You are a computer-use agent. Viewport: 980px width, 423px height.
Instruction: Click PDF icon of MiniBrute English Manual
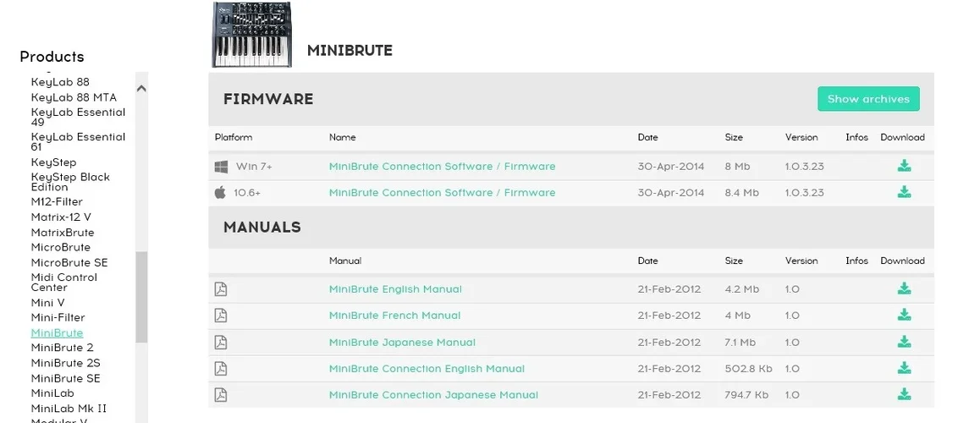pos(221,289)
